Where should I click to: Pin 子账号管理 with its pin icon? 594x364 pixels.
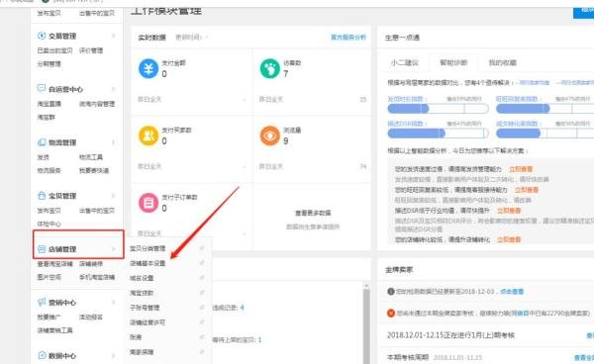[x=202, y=308]
